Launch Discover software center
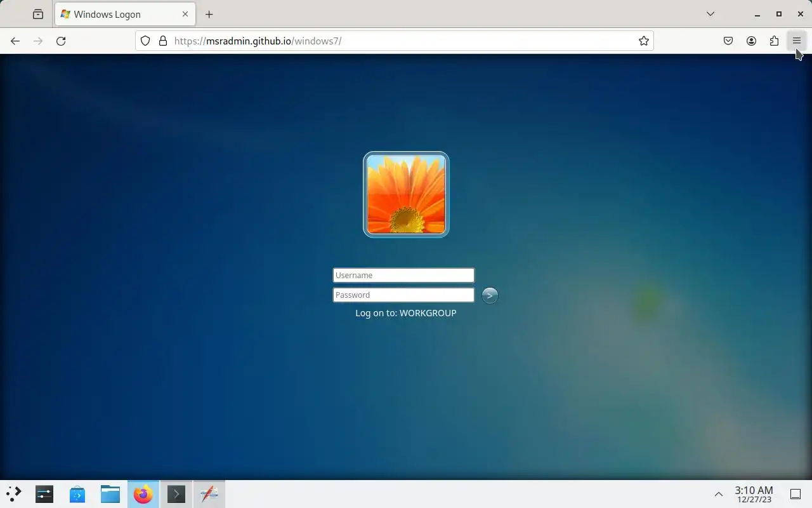 77,494
